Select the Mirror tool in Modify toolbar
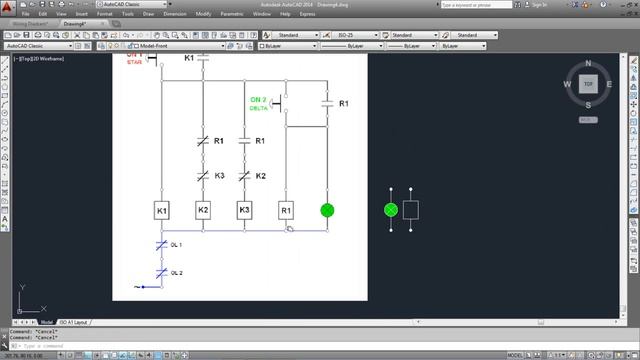The width and height of the screenshot is (640, 360). (633, 78)
